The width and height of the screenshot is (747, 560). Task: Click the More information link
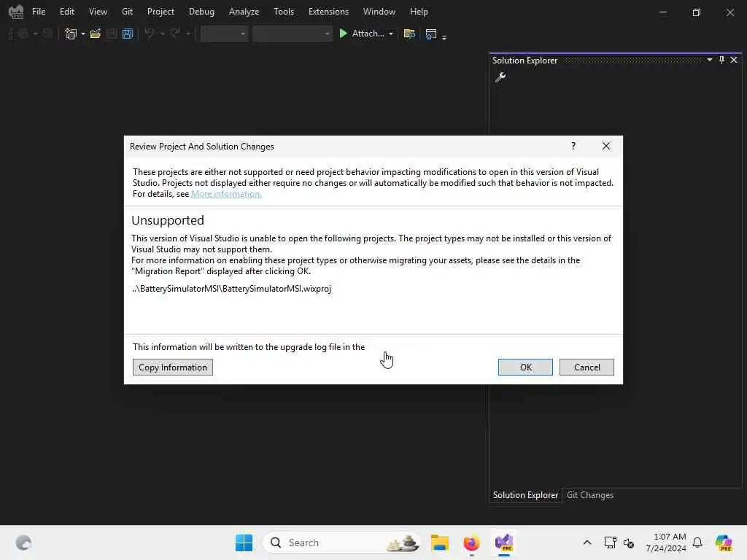(226, 194)
